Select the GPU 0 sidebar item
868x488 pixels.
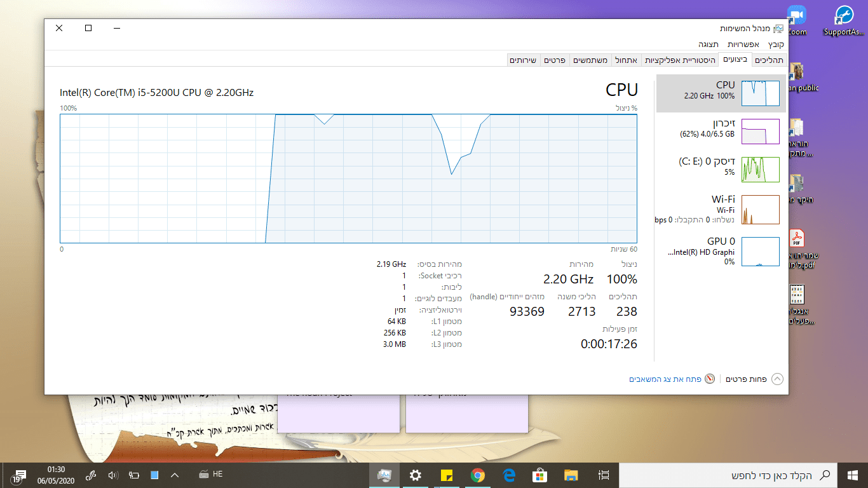click(x=721, y=251)
